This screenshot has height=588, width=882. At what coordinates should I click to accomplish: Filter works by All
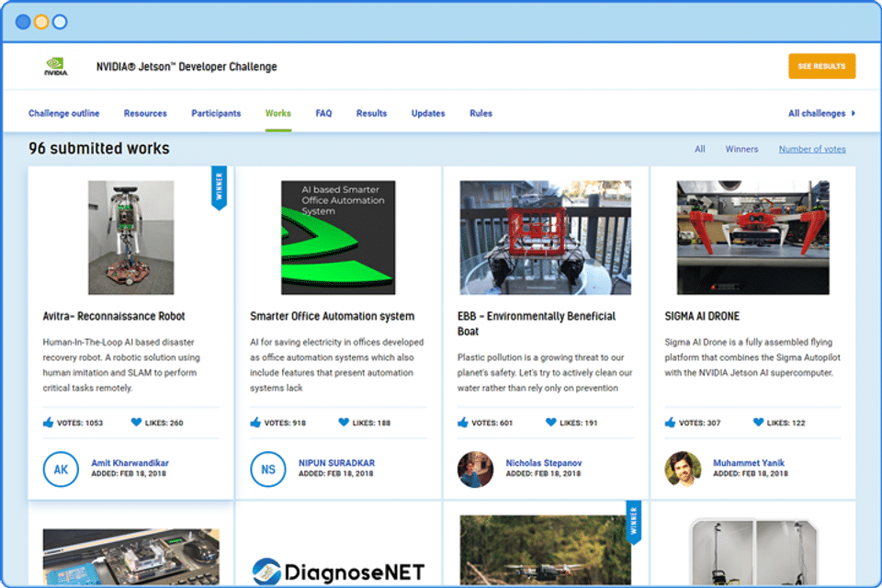coord(700,149)
